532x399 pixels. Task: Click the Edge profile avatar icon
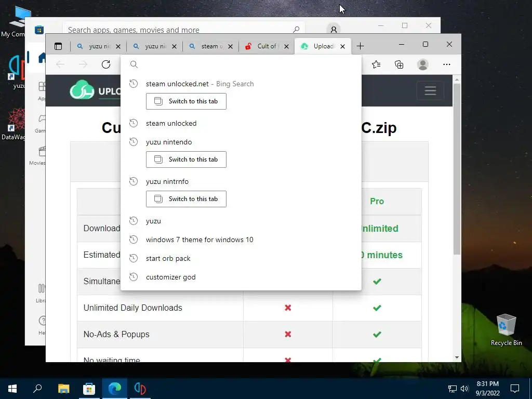click(x=423, y=64)
